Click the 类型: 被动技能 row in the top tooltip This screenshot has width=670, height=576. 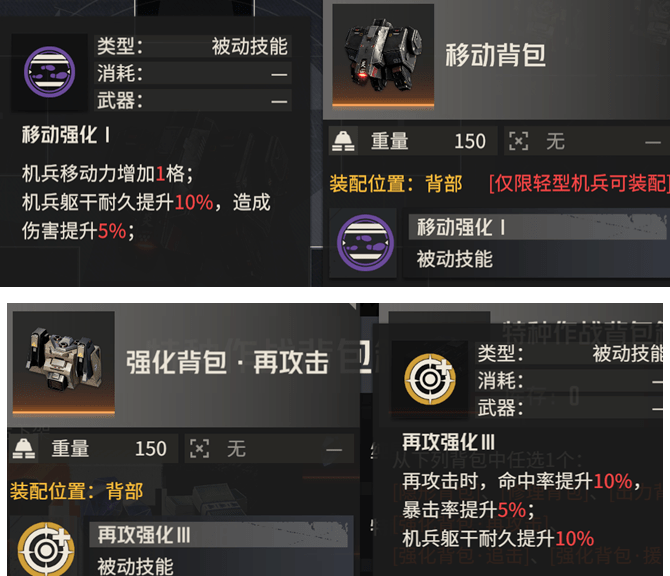[x=193, y=46]
